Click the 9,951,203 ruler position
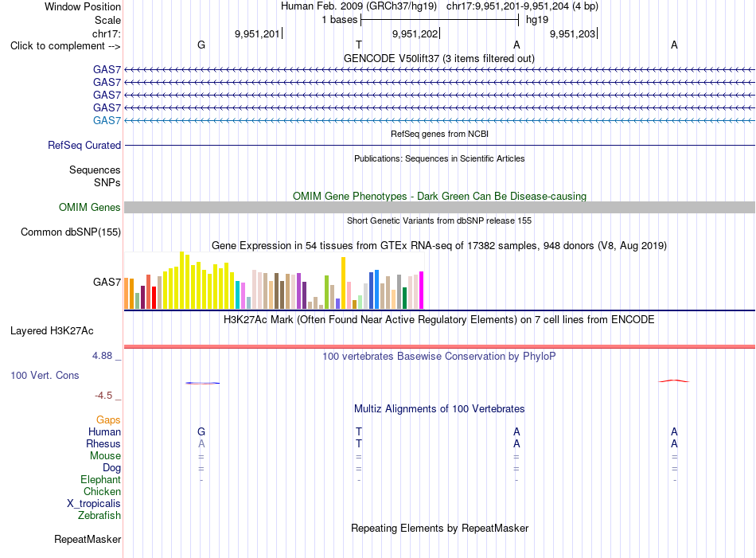The width and height of the screenshot is (756, 558). (572, 33)
